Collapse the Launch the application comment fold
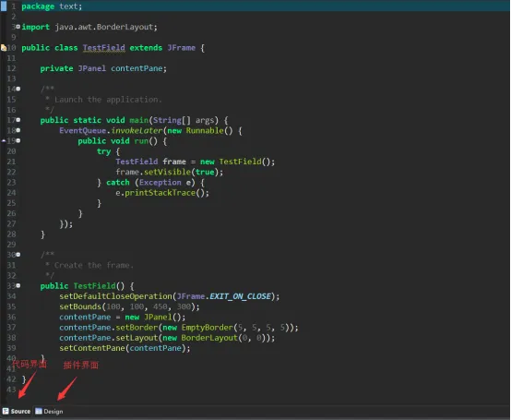 pos(18,89)
